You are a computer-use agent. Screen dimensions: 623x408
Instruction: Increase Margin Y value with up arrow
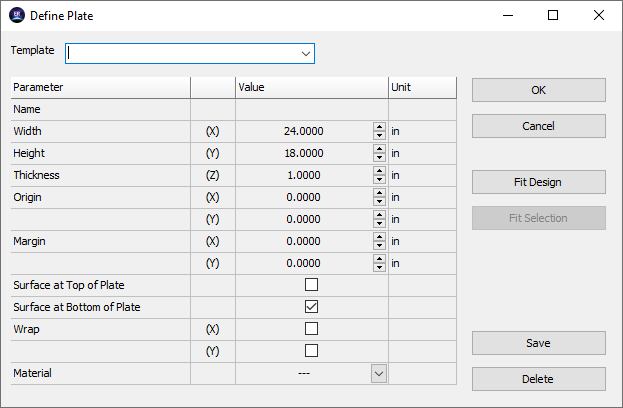click(379, 259)
